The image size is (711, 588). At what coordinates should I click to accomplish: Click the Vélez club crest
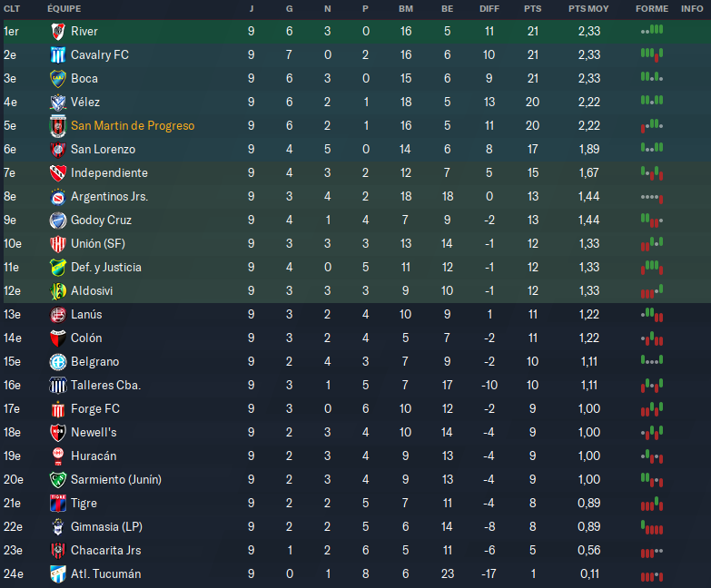click(58, 103)
